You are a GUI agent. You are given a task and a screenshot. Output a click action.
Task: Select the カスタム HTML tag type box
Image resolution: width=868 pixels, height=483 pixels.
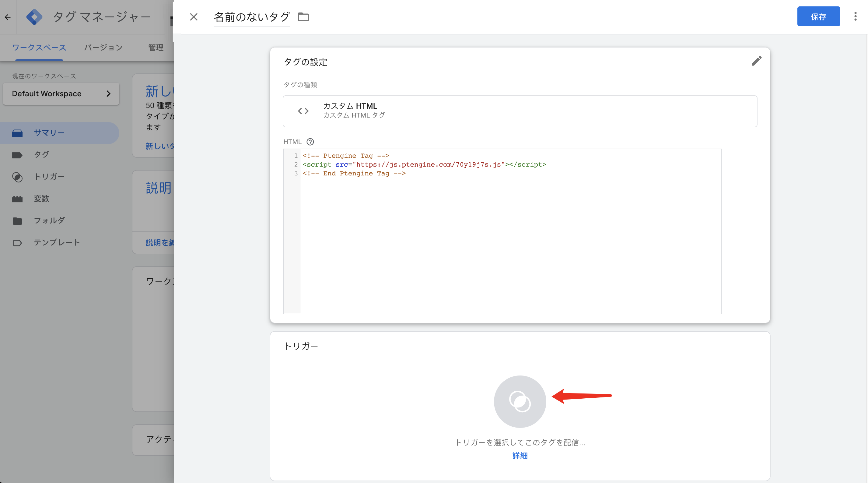(x=520, y=111)
